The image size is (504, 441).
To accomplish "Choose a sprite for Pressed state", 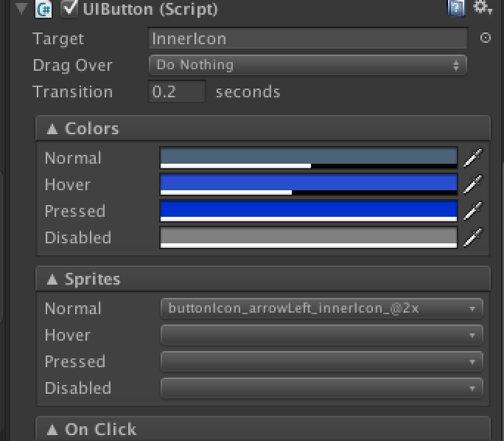I will point(321,361).
